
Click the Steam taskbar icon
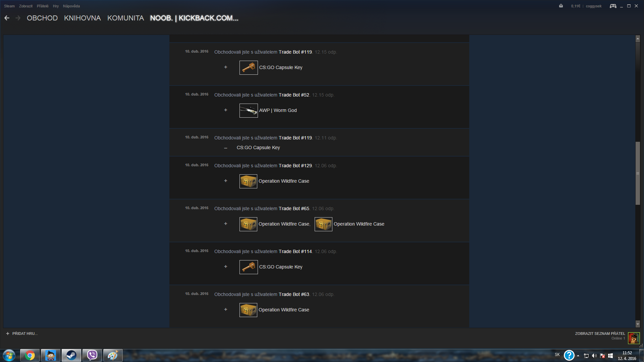point(71,355)
